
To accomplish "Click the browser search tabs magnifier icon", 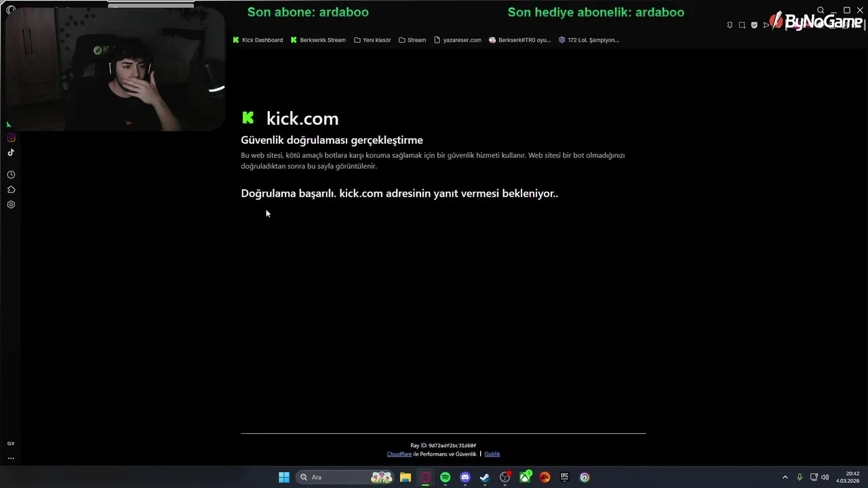I will pos(821,10).
